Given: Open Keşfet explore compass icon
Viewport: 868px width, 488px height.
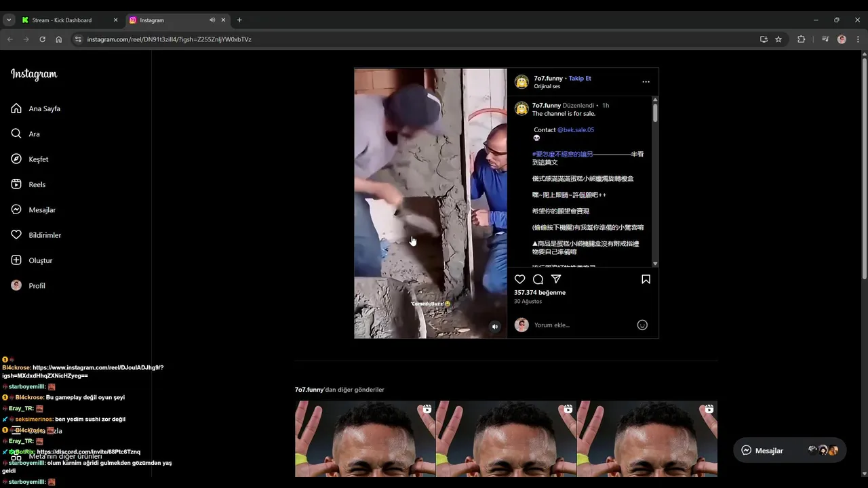Looking at the screenshot, I should [x=16, y=159].
